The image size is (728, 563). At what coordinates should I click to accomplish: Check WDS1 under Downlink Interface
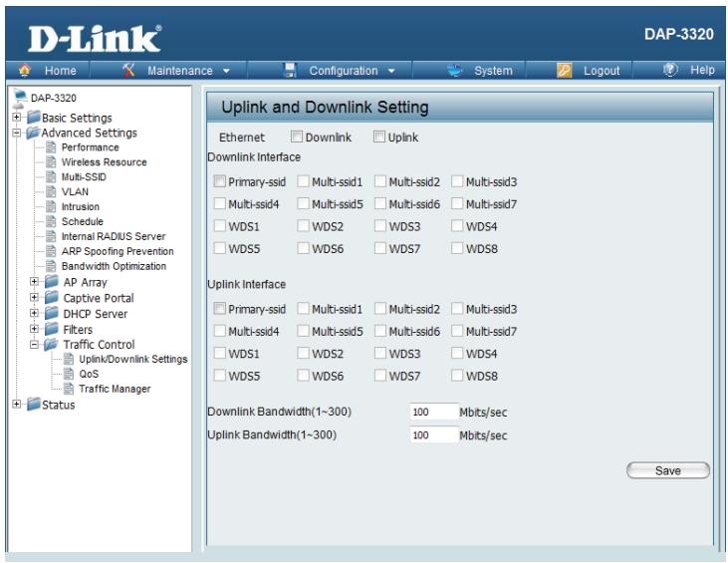[220, 226]
